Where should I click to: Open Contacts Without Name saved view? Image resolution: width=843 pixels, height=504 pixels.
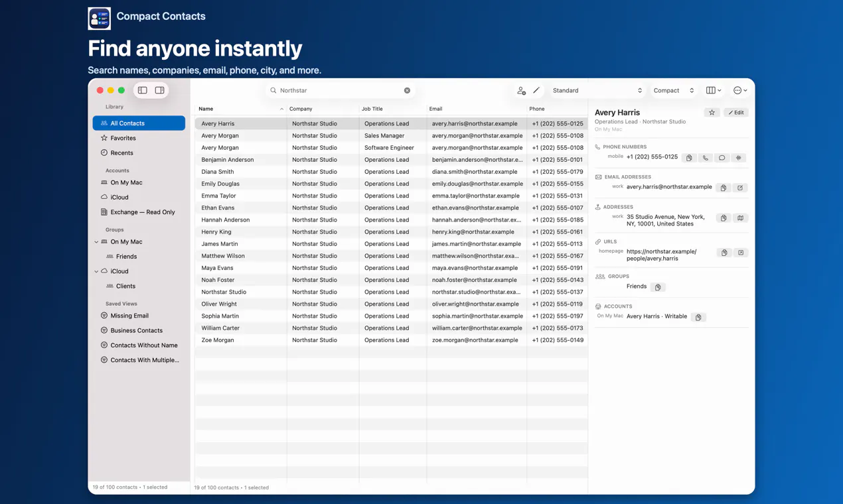click(x=139, y=345)
